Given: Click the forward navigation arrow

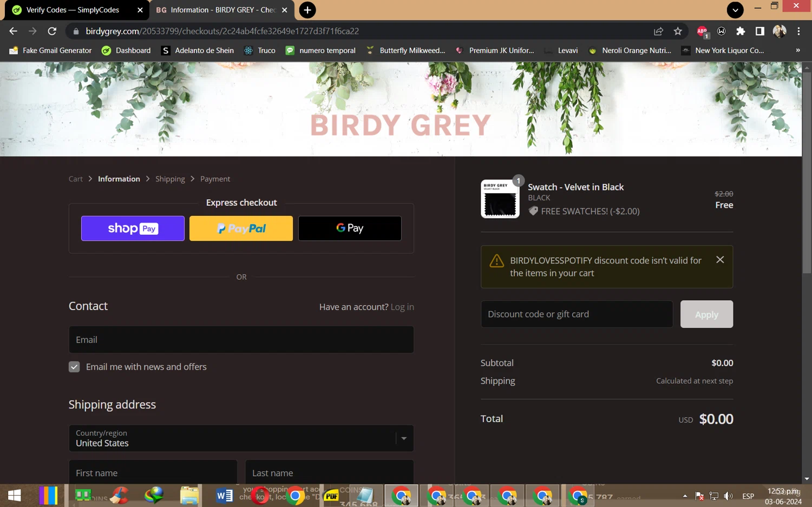Looking at the screenshot, I should (x=32, y=31).
